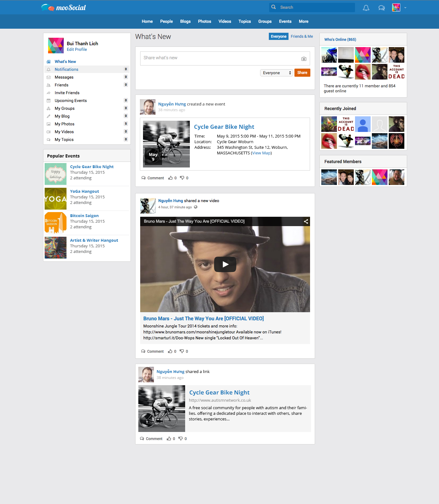
Task: Click the My Videos camera icon
Action: 48,132
